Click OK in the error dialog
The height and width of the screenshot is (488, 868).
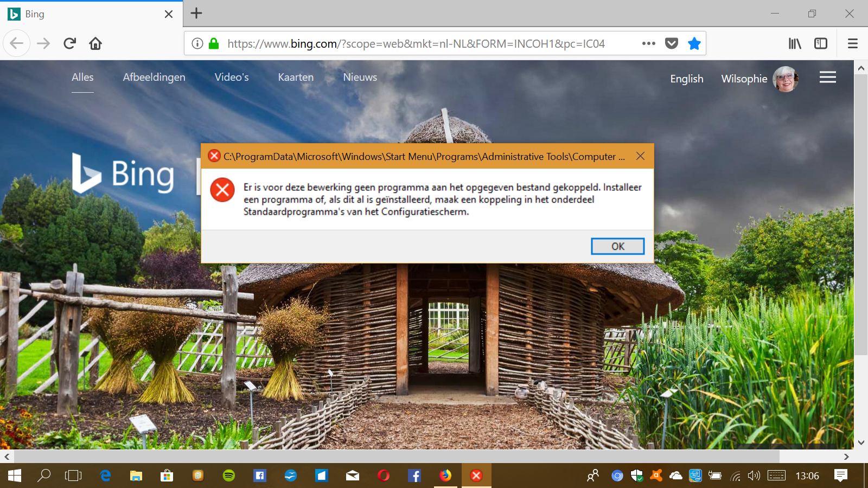coord(617,246)
